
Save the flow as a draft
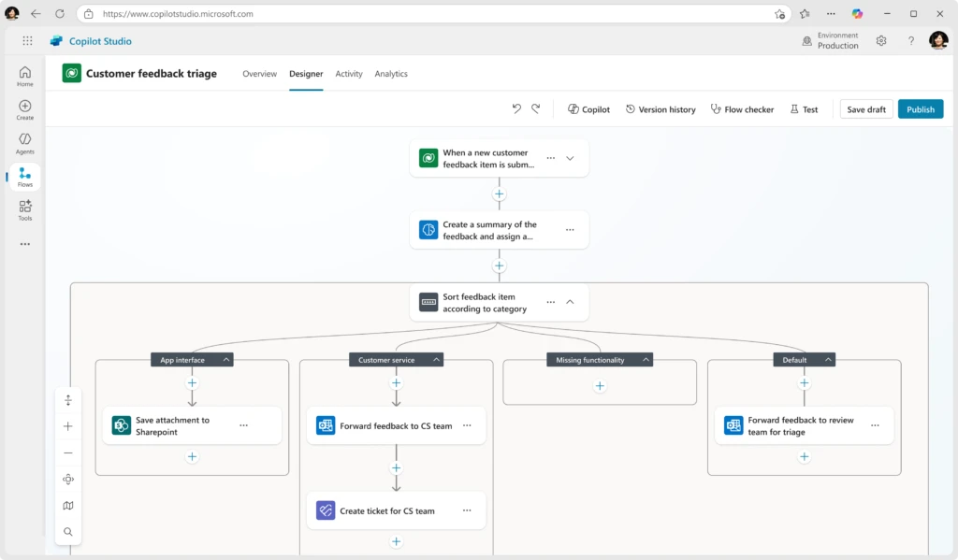pos(865,108)
